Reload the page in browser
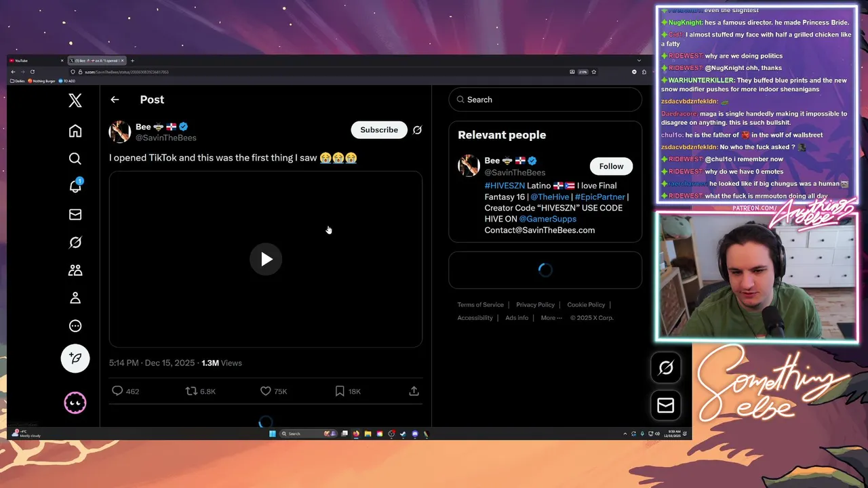 (x=32, y=72)
